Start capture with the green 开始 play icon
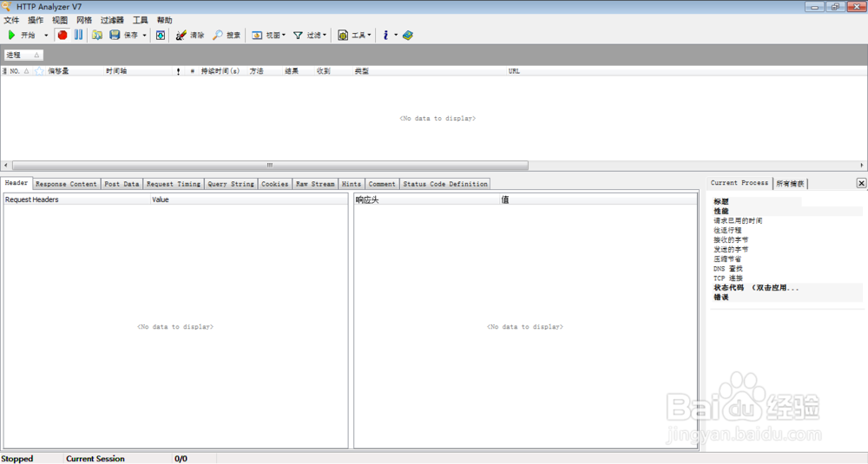 [11, 35]
